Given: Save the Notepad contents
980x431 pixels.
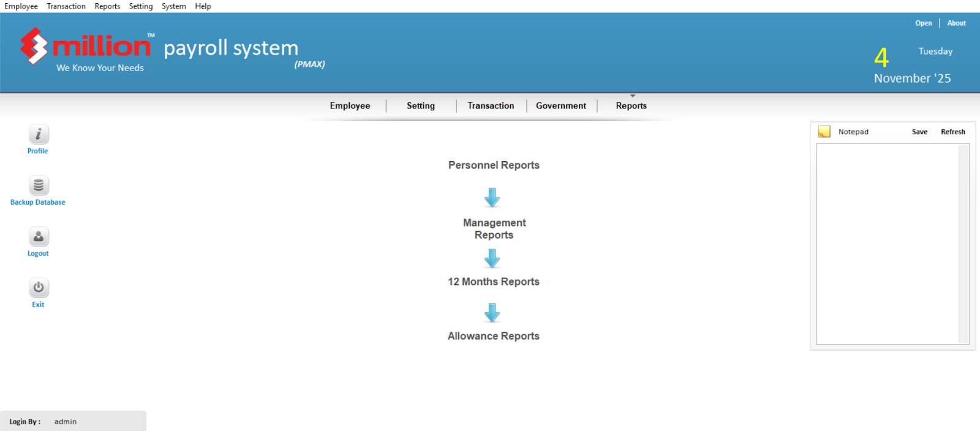Looking at the screenshot, I should [x=919, y=132].
